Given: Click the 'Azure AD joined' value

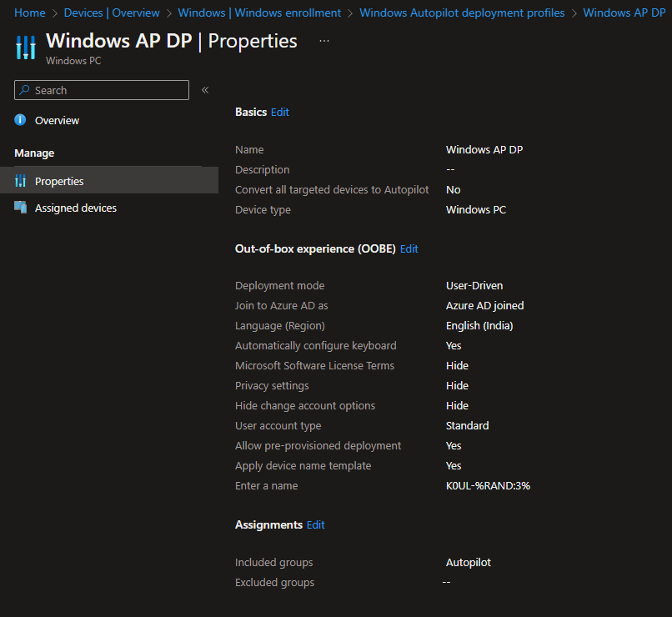Looking at the screenshot, I should (484, 305).
